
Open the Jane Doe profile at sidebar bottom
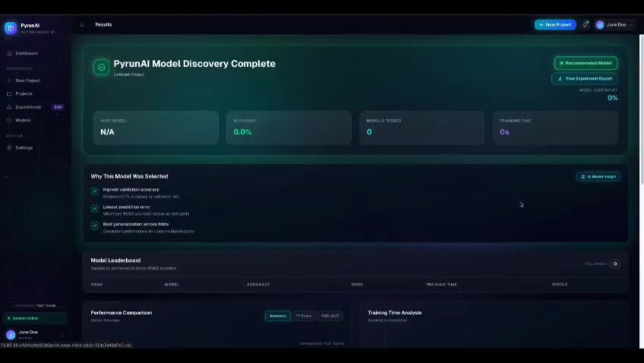35,335
